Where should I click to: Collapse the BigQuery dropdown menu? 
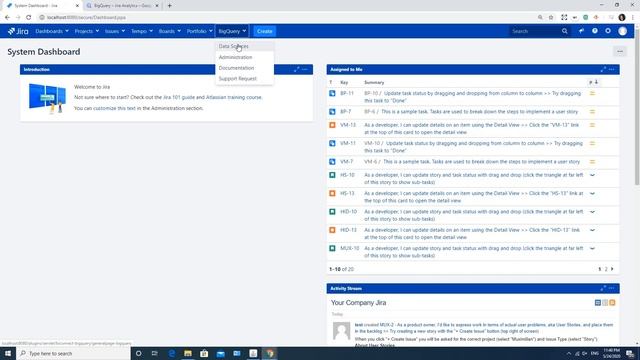232,31
